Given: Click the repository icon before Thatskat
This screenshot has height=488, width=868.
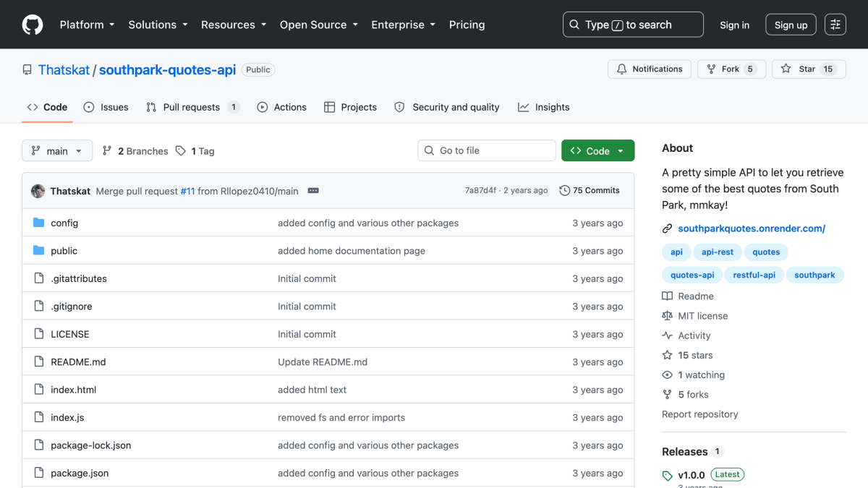Looking at the screenshot, I should coord(27,70).
